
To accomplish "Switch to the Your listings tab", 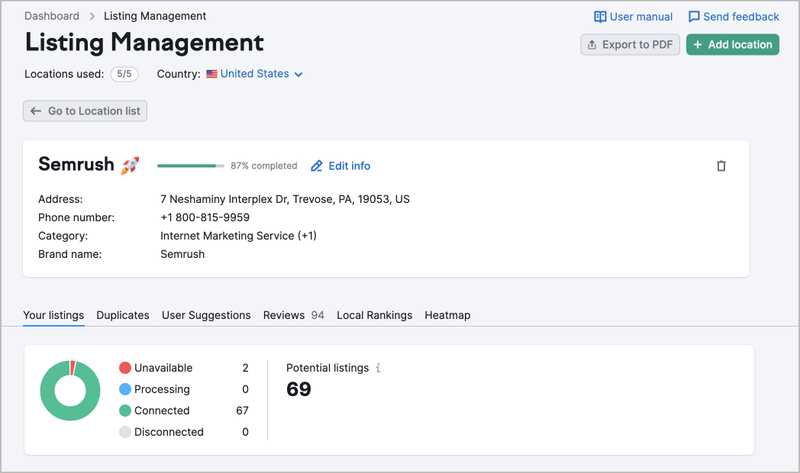I will (54, 315).
